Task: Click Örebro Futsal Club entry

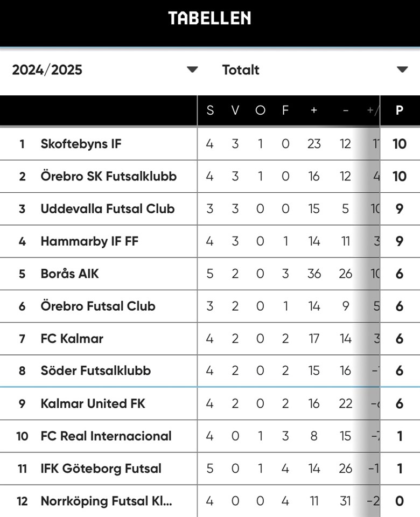Action: coord(97,306)
